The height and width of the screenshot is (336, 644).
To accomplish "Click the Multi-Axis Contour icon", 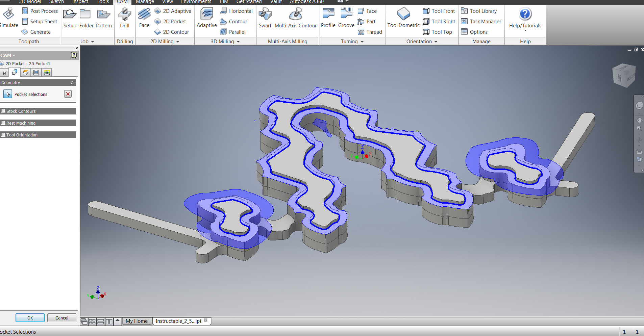I will click(296, 14).
